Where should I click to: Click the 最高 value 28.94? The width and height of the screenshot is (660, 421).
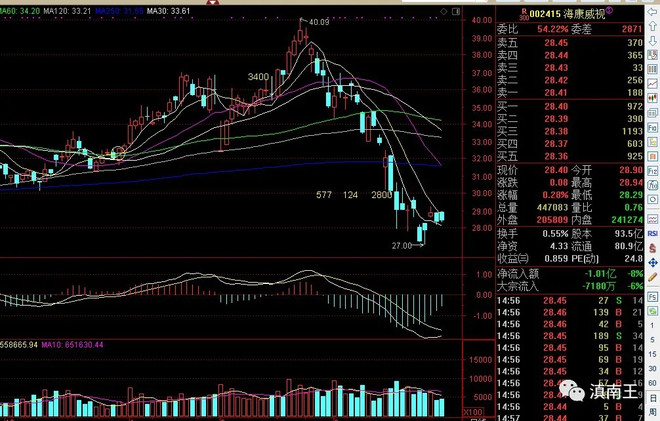click(631, 182)
